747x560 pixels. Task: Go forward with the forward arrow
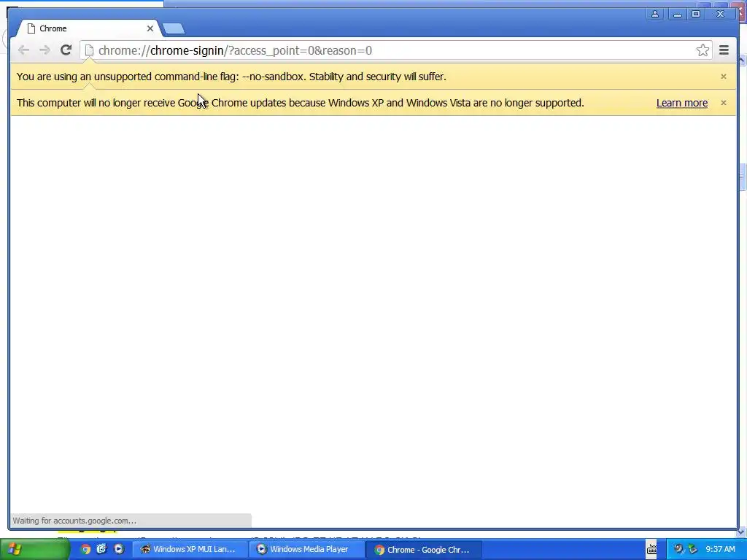pyautogui.click(x=44, y=50)
